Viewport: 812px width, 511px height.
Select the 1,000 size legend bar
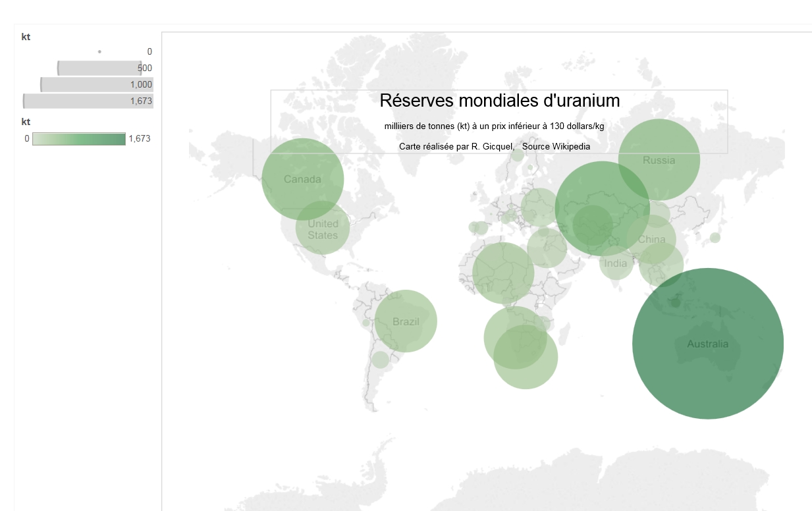click(x=97, y=84)
